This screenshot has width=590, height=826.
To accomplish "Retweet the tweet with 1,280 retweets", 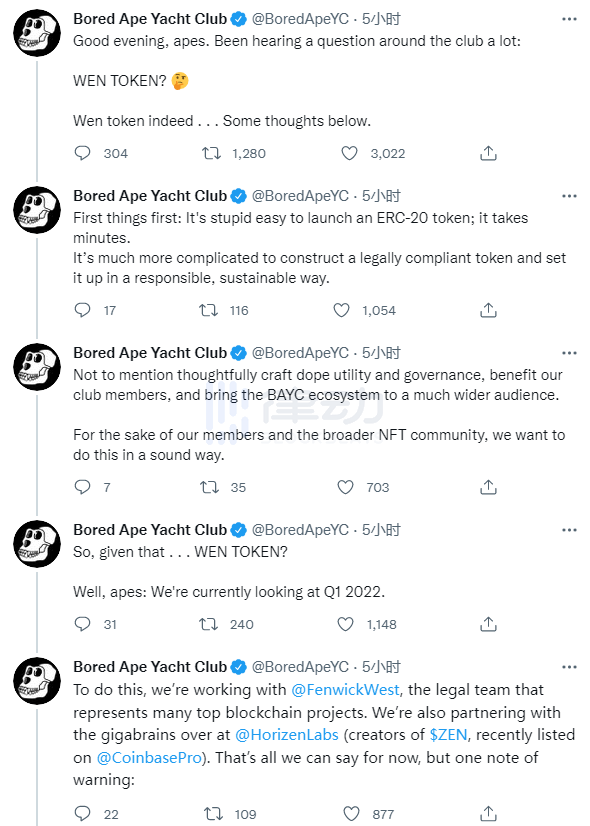I will point(211,153).
